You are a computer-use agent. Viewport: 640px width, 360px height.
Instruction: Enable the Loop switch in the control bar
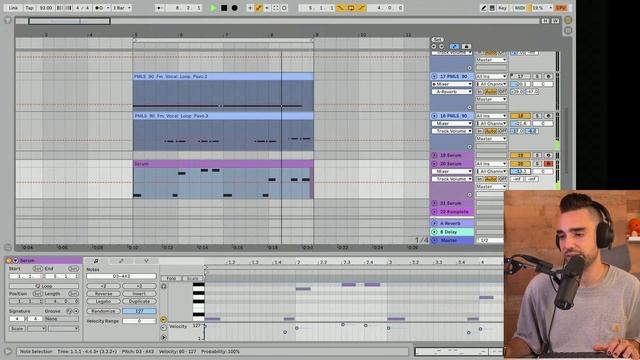[x=351, y=8]
